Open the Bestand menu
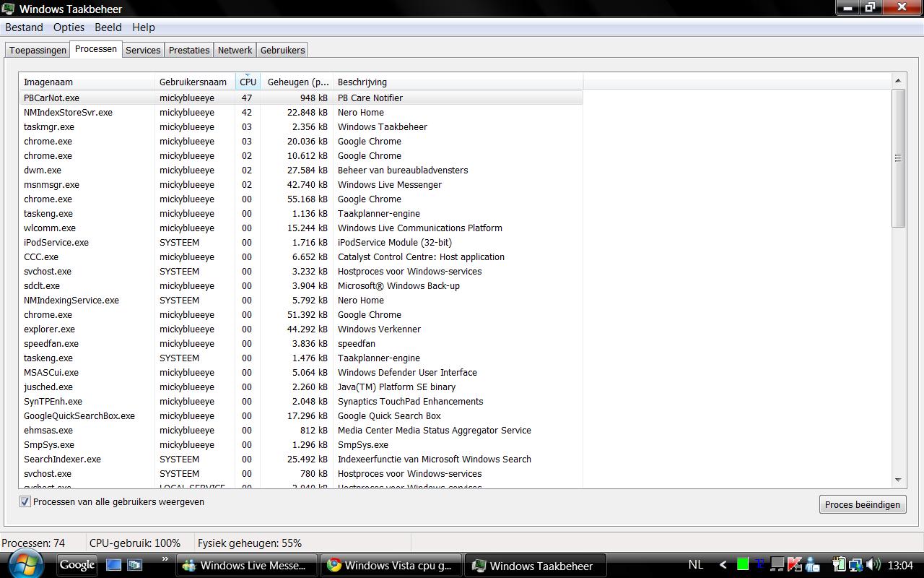The height and width of the screenshot is (578, 924). [24, 27]
